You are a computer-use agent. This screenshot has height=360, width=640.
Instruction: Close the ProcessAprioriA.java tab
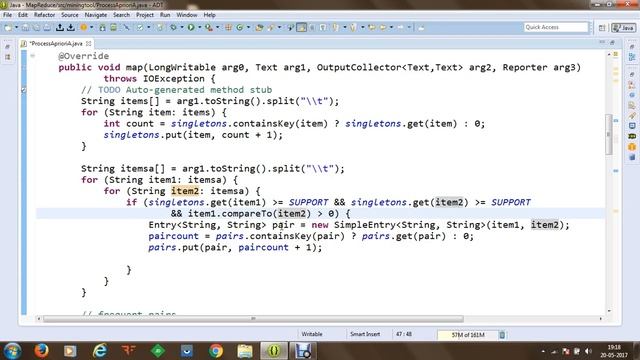click(89, 43)
